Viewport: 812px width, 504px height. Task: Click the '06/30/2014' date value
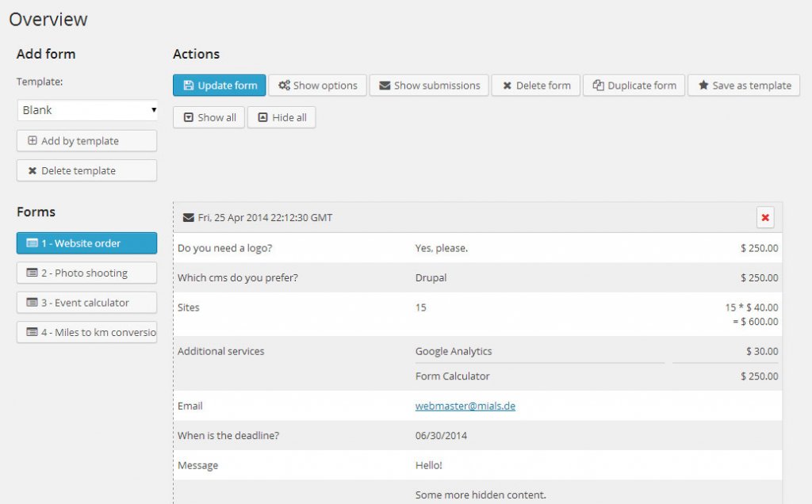point(441,435)
